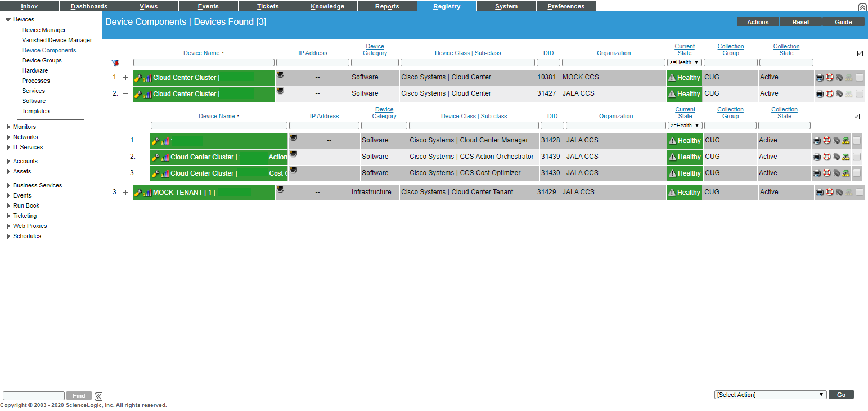Click Healthy state for MOCK-TENANT row
The height and width of the screenshot is (411, 868).
click(x=684, y=193)
